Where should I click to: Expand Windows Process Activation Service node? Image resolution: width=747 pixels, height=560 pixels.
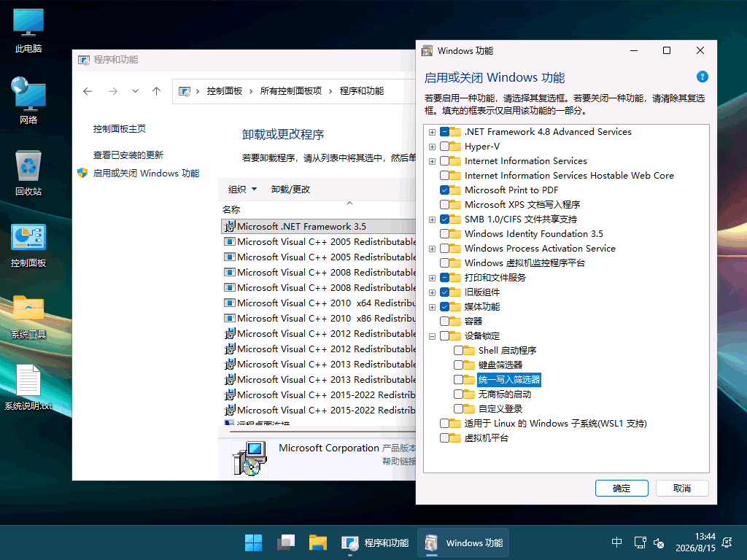point(432,249)
